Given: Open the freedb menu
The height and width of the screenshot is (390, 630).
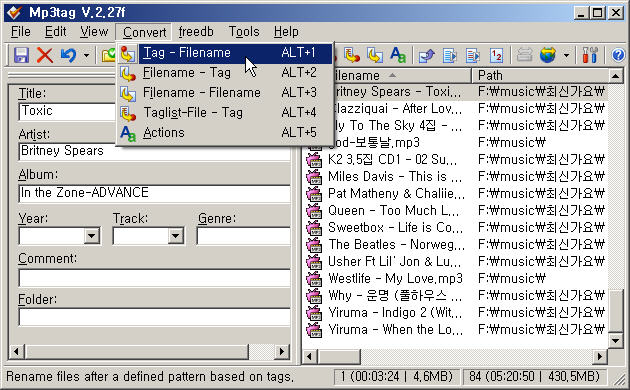Looking at the screenshot, I should tap(196, 32).
